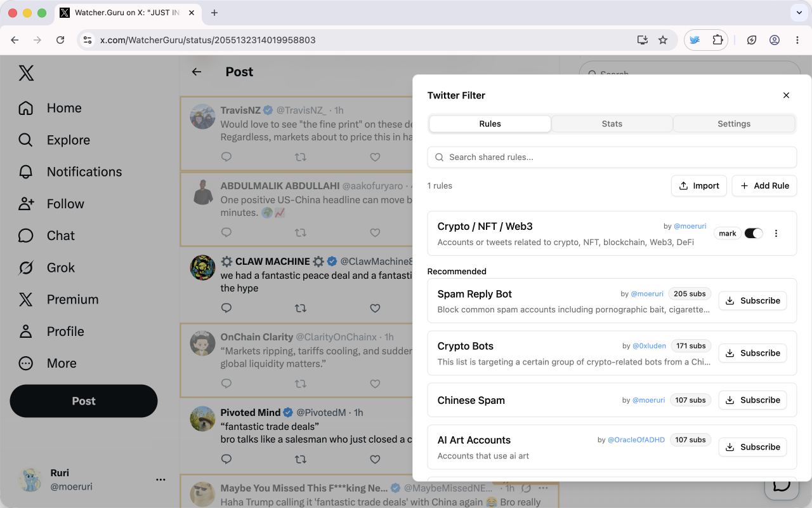Subscribe to the Crypto Bots rule

(x=753, y=353)
